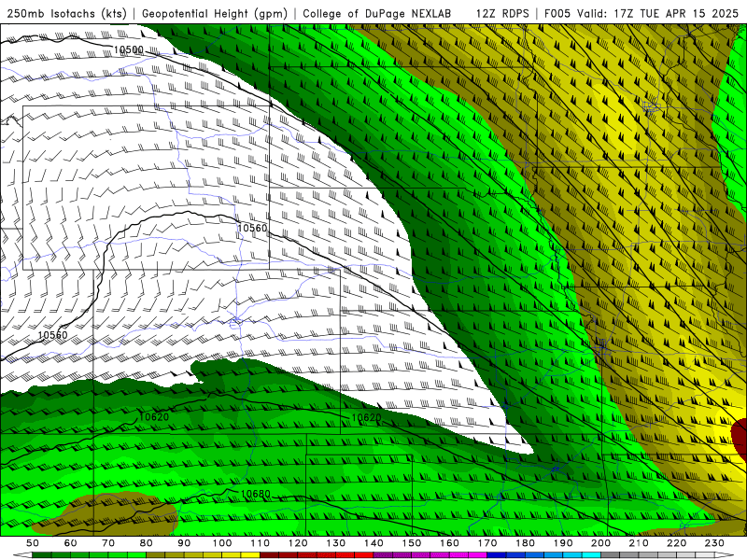The image size is (747, 560).
Task: Select the 170 value on the color scale
Action: click(487, 543)
